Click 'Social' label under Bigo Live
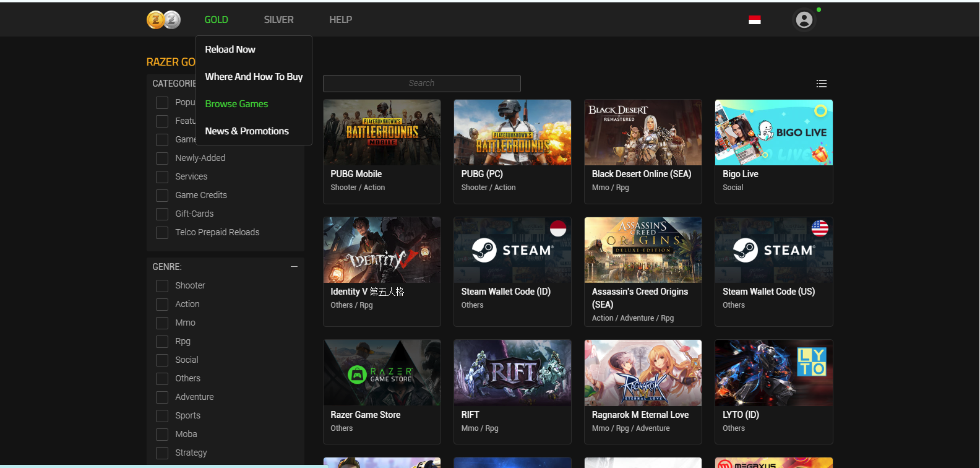The image size is (980, 468). coord(733,188)
